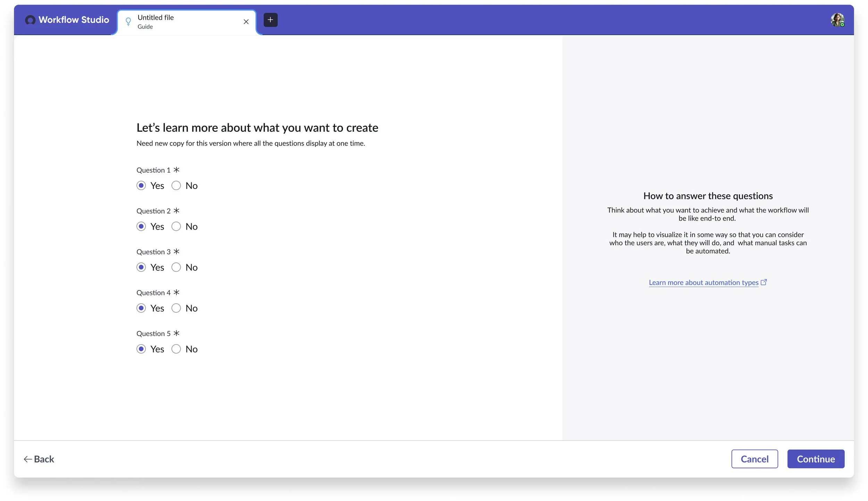Select No for Question 1
Image resolution: width=868 pixels, height=501 pixels.
click(x=176, y=185)
